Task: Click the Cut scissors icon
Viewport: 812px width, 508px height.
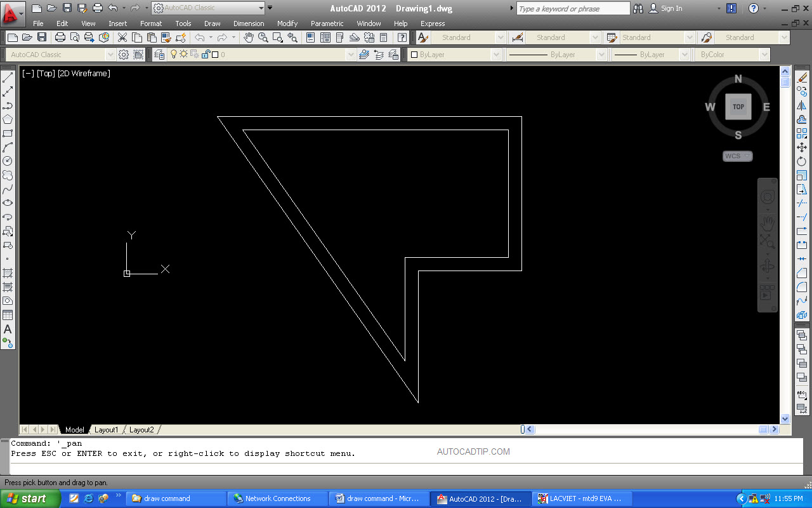Action: pos(122,37)
